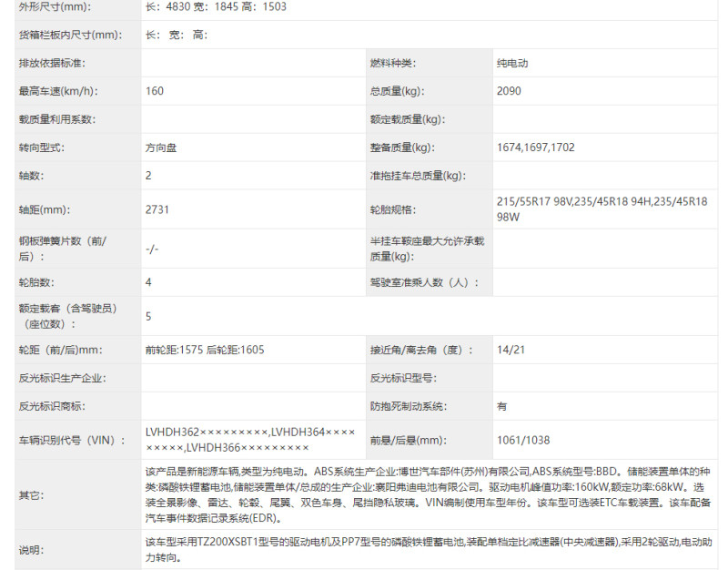This screenshot has height=570, width=728.
Task: Click the 准拖挂车总质量(kg) label
Action: 418,176
